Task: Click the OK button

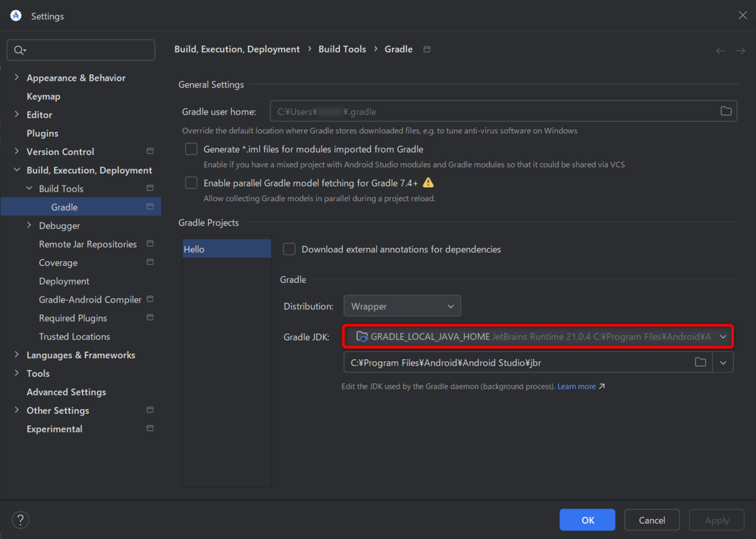Action: point(588,520)
